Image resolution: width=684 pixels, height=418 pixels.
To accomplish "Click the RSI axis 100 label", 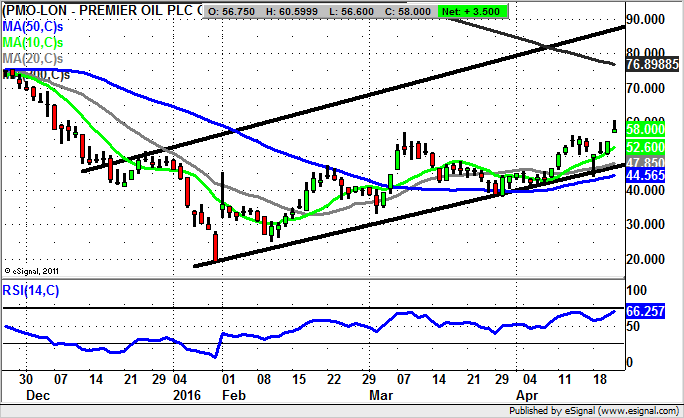I will 636,290.
